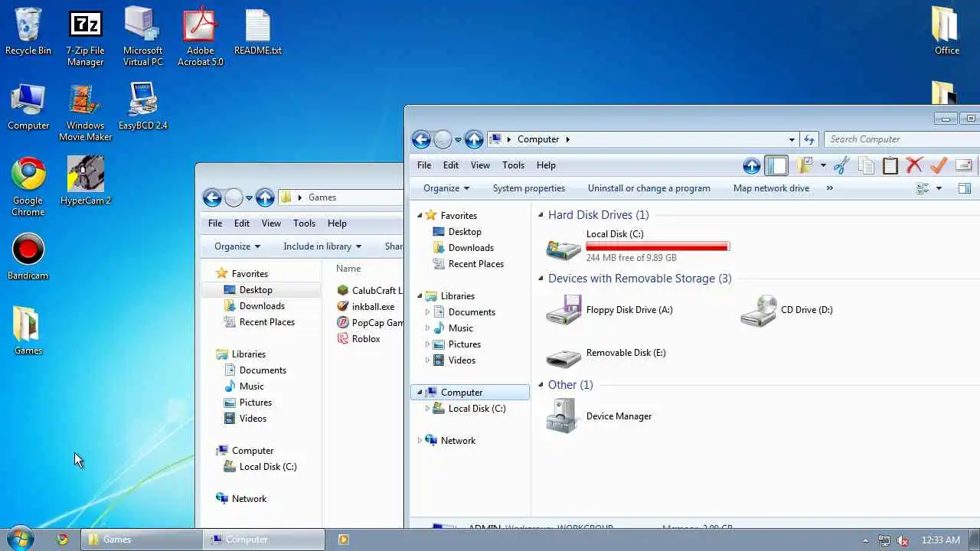The width and height of the screenshot is (980, 551).
Task: Click Uninstall or change a program
Action: (649, 188)
